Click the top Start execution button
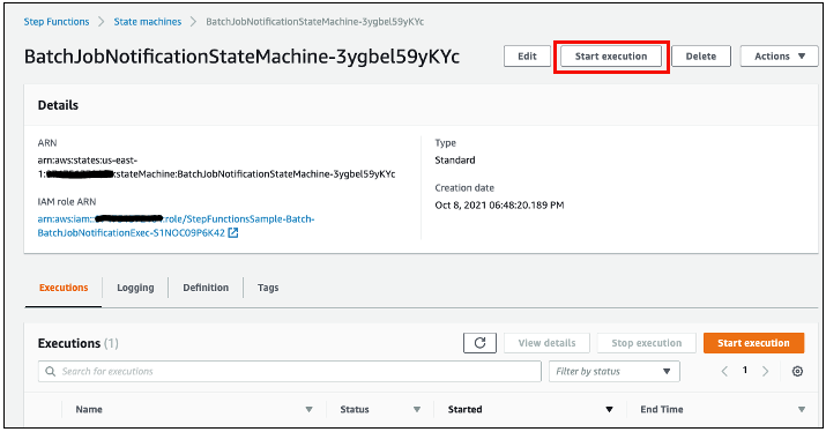 pos(611,56)
